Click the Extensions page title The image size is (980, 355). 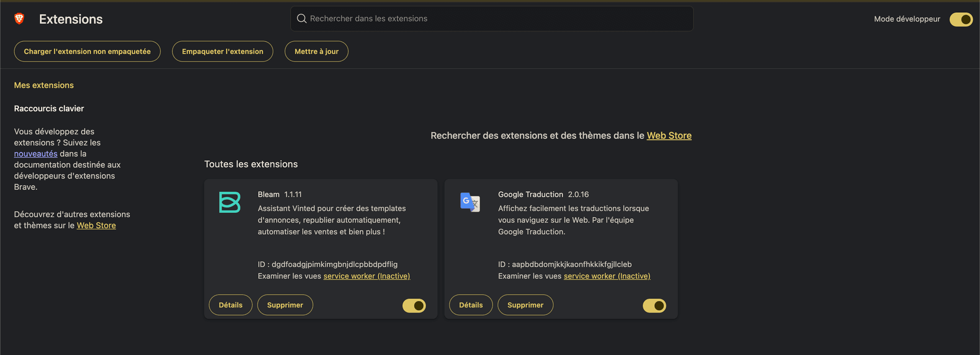point(71,19)
